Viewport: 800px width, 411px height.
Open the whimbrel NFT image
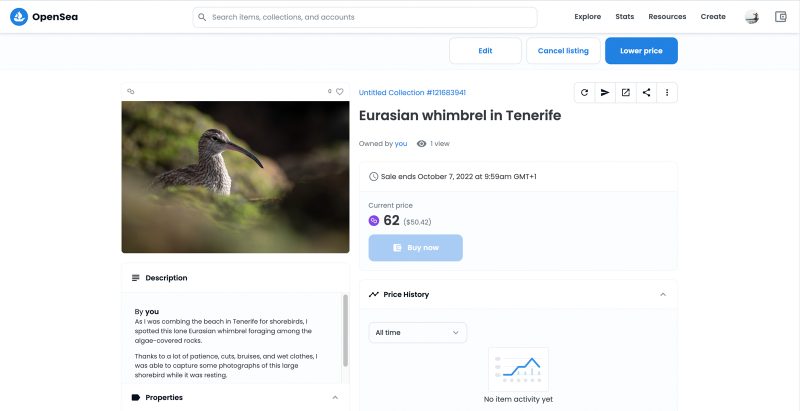tap(235, 177)
